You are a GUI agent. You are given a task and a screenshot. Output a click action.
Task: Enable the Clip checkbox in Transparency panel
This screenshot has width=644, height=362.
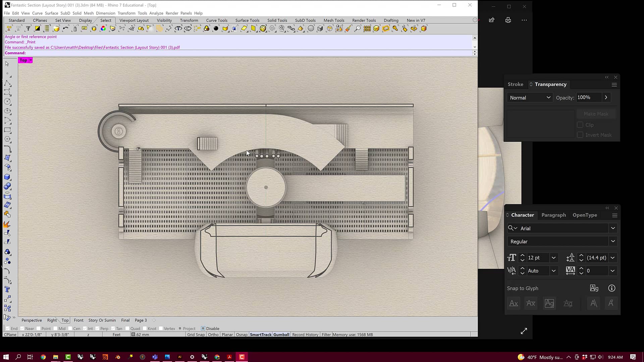click(581, 125)
